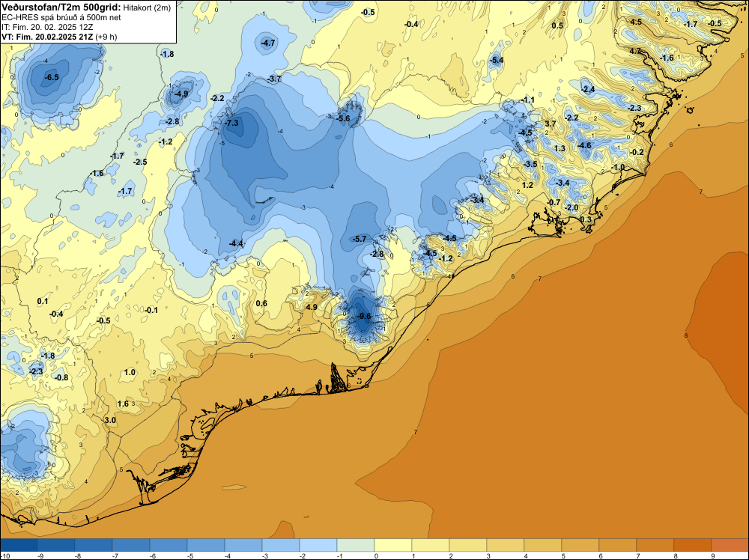Image resolution: width=749 pixels, height=560 pixels.
Task: Click the -4.6 temperature label
Action: [584, 145]
